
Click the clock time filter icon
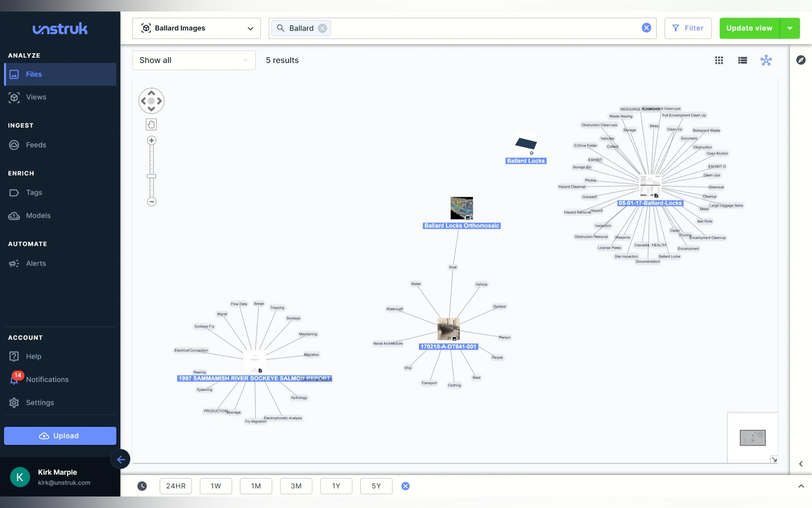(x=142, y=486)
